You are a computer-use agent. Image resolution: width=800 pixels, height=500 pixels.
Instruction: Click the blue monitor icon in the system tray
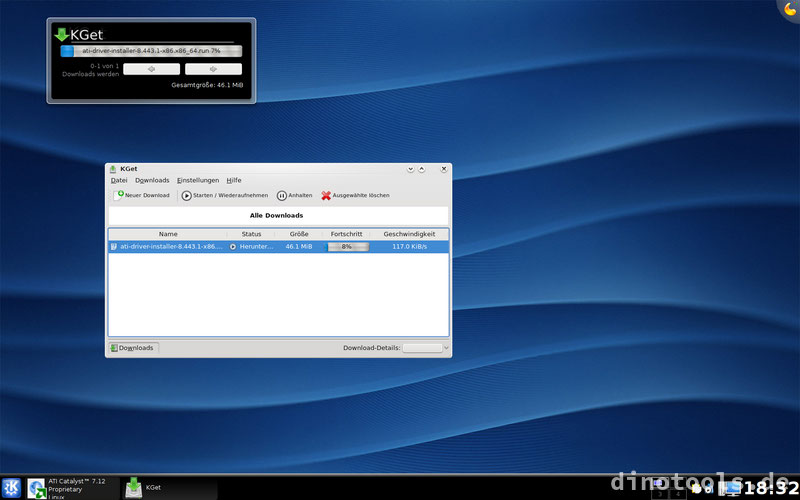[x=732, y=489]
